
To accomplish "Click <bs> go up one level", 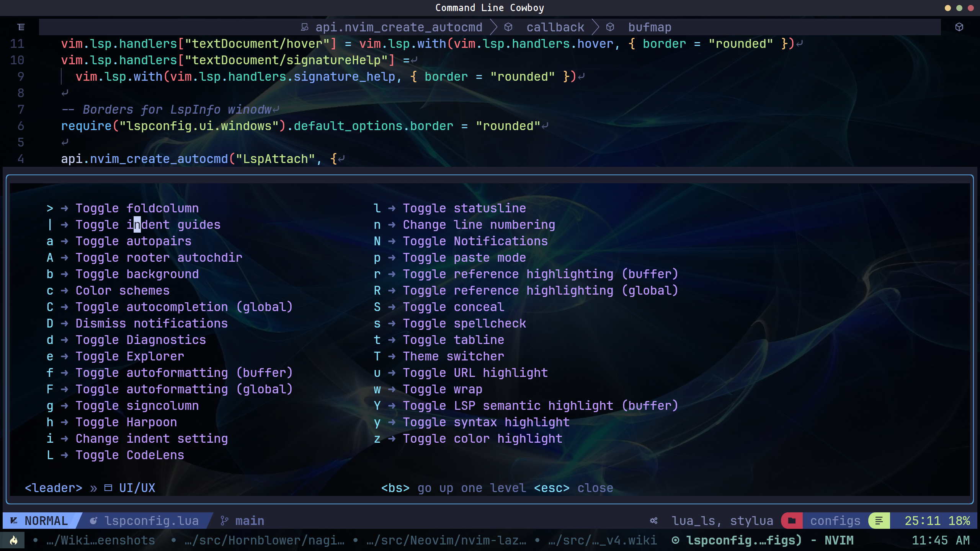I will [x=453, y=488].
